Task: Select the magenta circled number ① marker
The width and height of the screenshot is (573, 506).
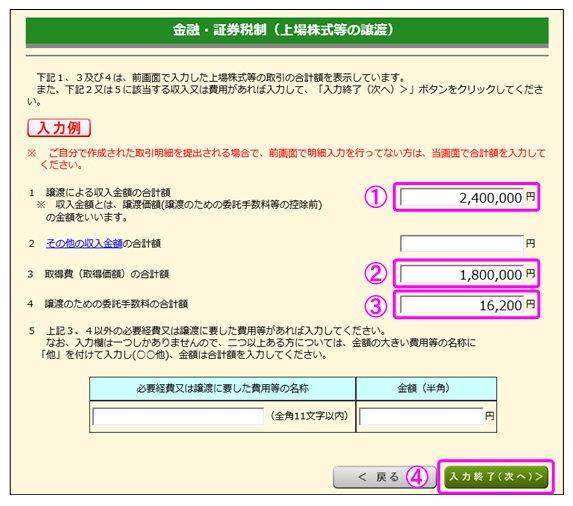Action: [x=376, y=197]
